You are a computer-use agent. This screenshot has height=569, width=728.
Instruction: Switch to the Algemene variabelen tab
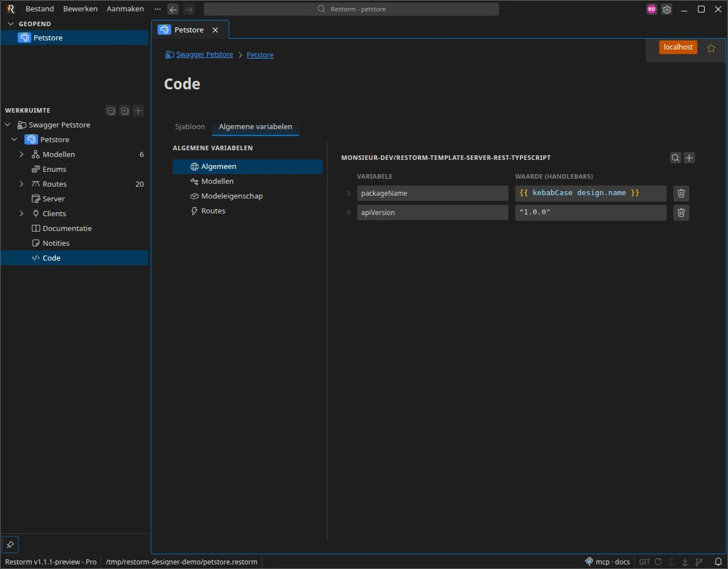255,126
